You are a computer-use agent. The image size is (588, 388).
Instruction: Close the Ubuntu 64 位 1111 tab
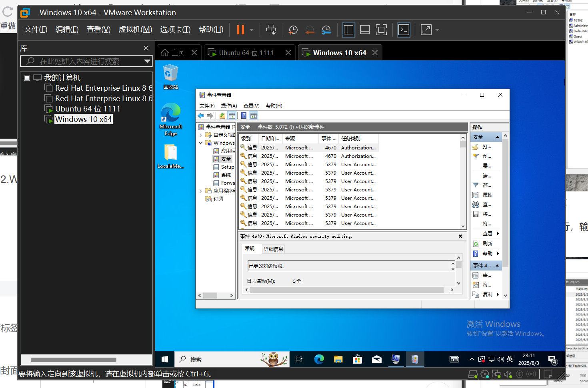click(x=288, y=53)
